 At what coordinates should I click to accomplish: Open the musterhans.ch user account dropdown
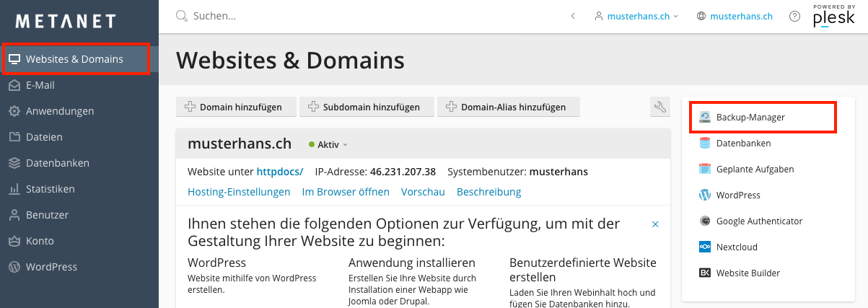[x=636, y=16]
